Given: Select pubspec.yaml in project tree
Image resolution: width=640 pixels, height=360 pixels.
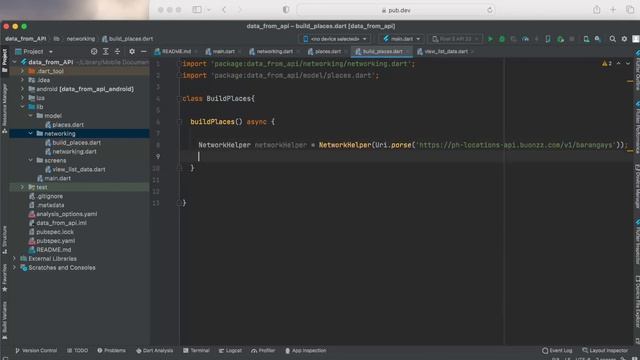Looking at the screenshot, I should 56,241.
